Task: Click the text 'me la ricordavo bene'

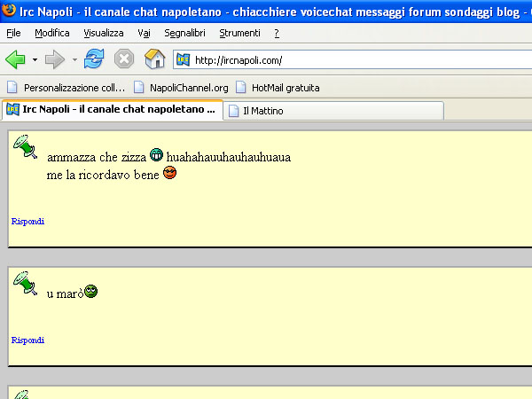Action: click(x=103, y=175)
